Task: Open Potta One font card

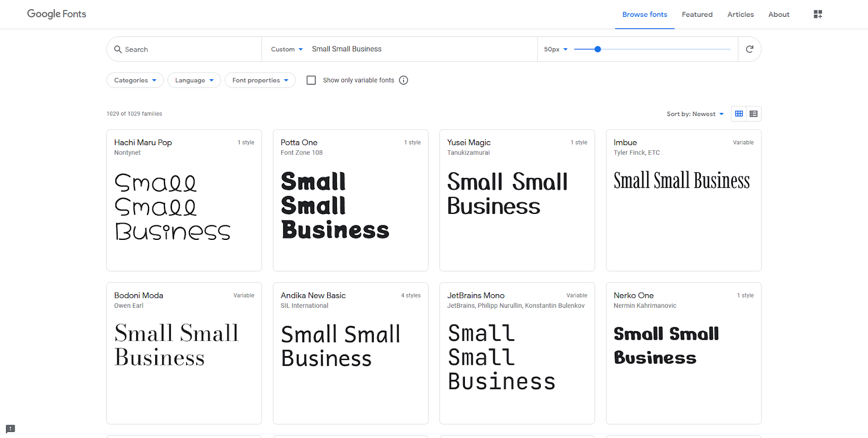Action: [350, 200]
